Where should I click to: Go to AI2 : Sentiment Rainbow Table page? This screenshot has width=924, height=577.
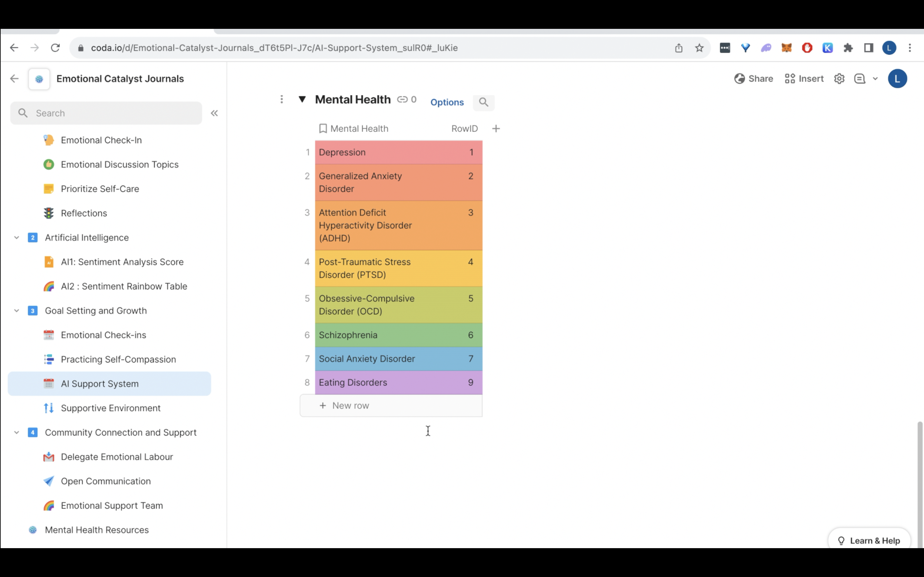click(x=124, y=286)
